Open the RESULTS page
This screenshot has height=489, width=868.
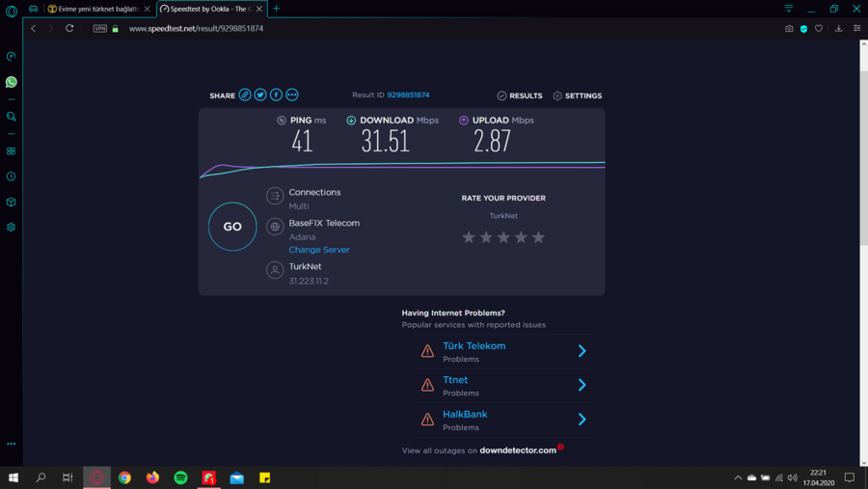click(519, 95)
